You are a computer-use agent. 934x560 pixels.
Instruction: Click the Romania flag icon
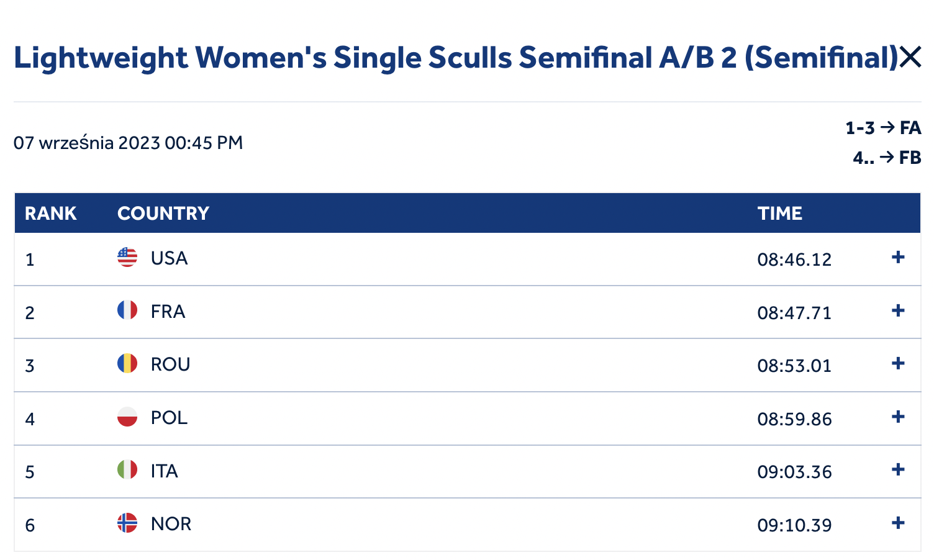tap(127, 363)
